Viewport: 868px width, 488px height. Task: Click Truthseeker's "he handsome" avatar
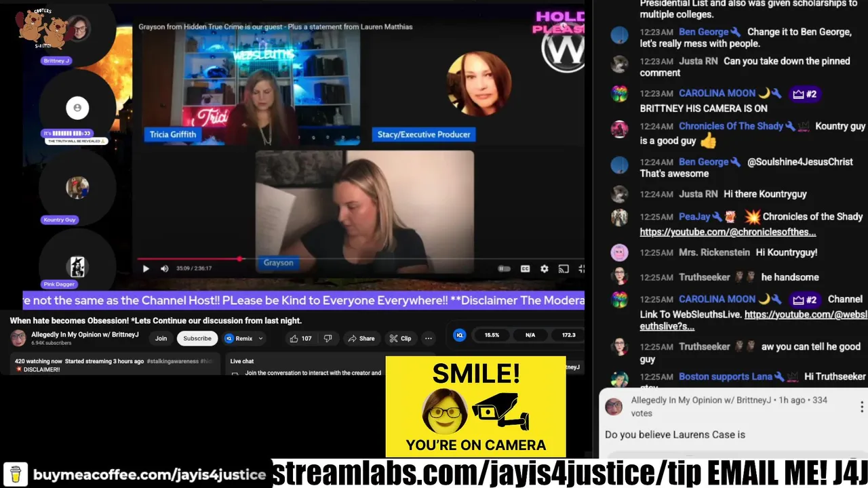click(619, 277)
